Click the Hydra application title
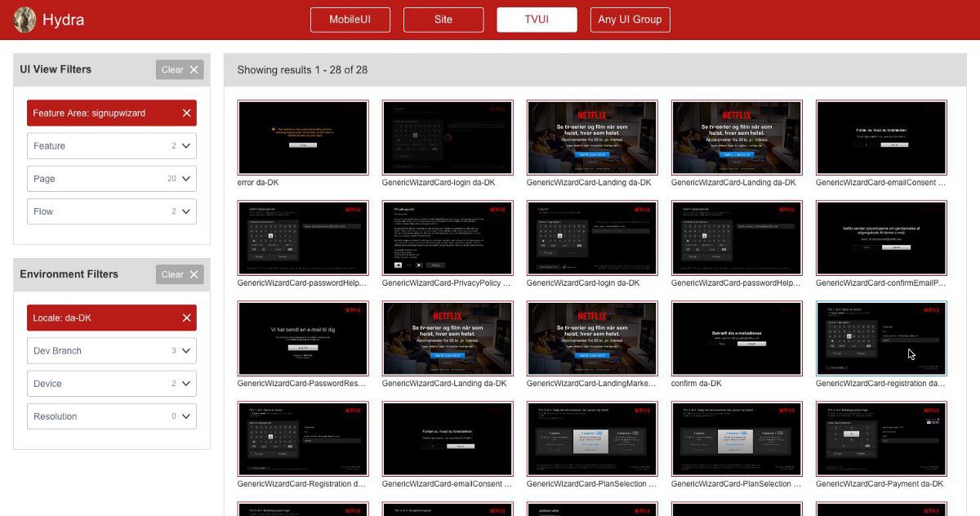The image size is (980, 516). click(x=63, y=20)
